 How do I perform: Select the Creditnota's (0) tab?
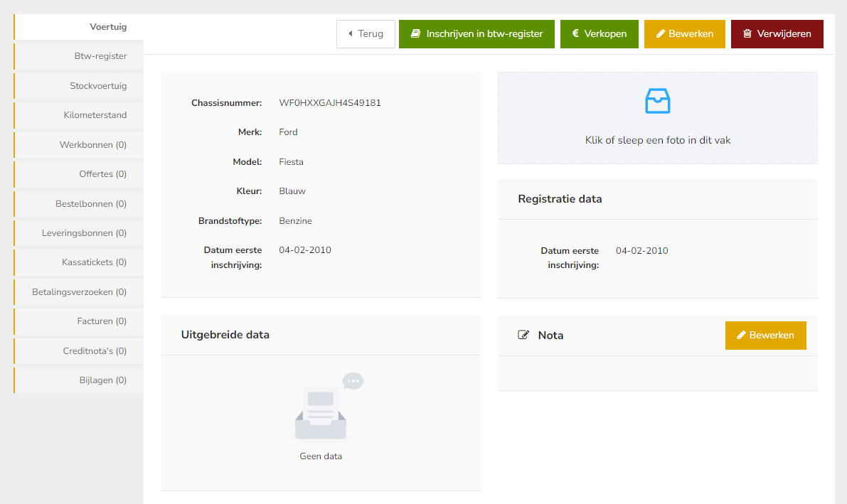[x=95, y=351]
